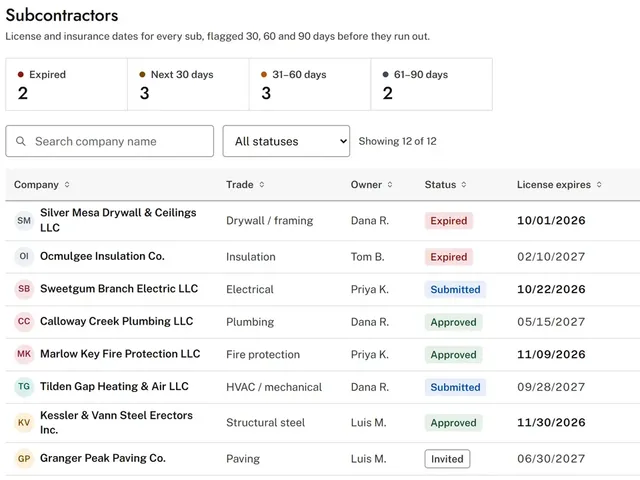The image size is (640, 480).
Task: Click the CC avatar for Calloway Creek Plumbing
Action: pos(24,322)
